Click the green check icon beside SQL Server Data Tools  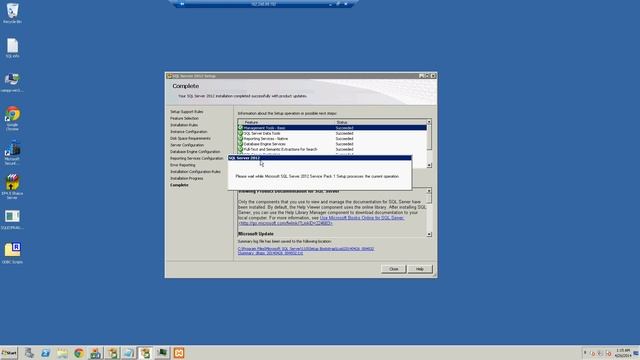[240, 133]
